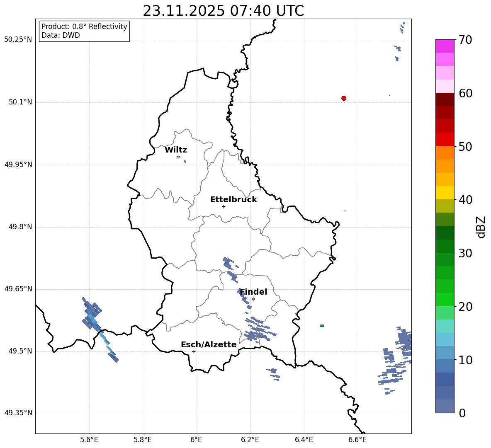
Task: Click the 49.5°N latitude label
Action: [20, 351]
